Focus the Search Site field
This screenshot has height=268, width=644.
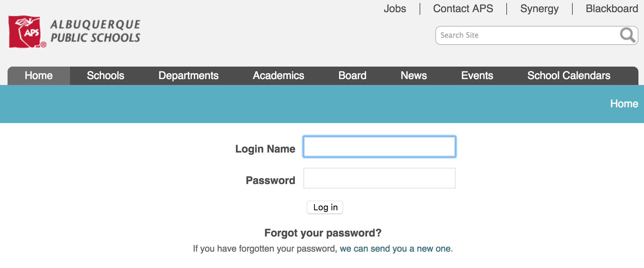pyautogui.click(x=527, y=35)
